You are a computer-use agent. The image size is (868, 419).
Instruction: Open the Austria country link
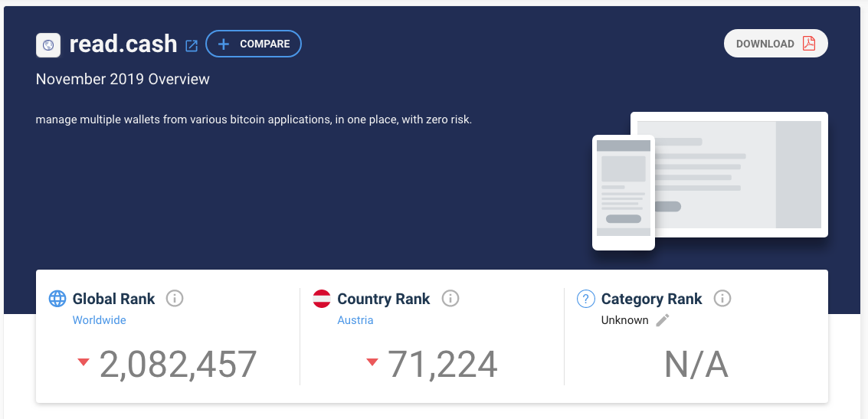pos(355,320)
